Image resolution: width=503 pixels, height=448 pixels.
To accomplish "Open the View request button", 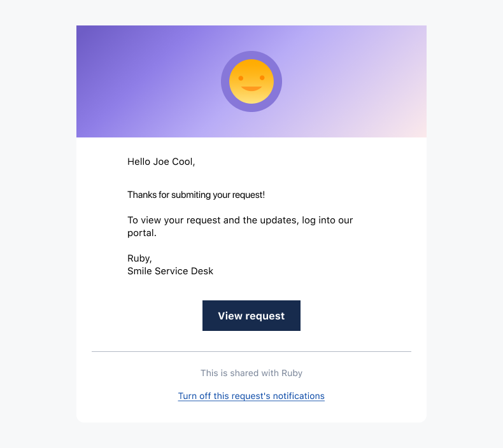I will pyautogui.click(x=251, y=316).
